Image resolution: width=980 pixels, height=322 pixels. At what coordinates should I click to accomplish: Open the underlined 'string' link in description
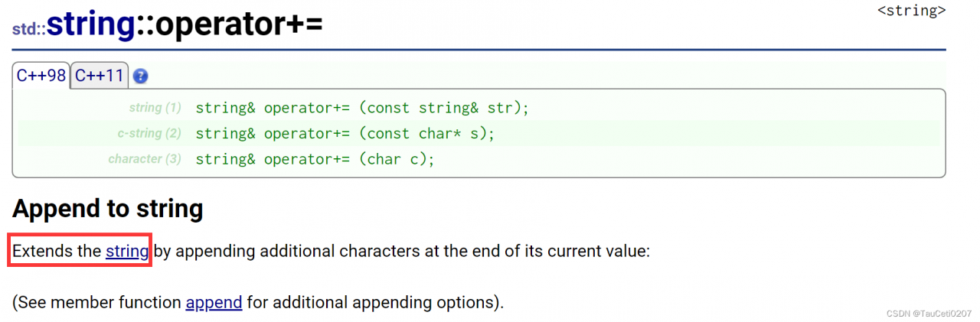127,251
